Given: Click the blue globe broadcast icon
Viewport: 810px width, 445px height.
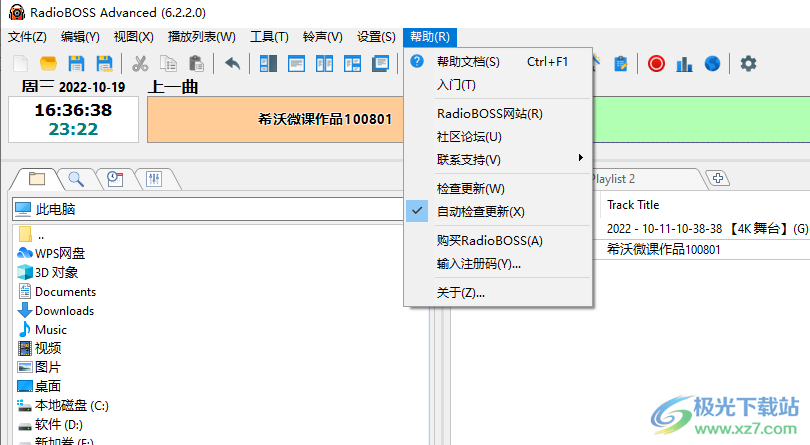Looking at the screenshot, I should point(712,64).
